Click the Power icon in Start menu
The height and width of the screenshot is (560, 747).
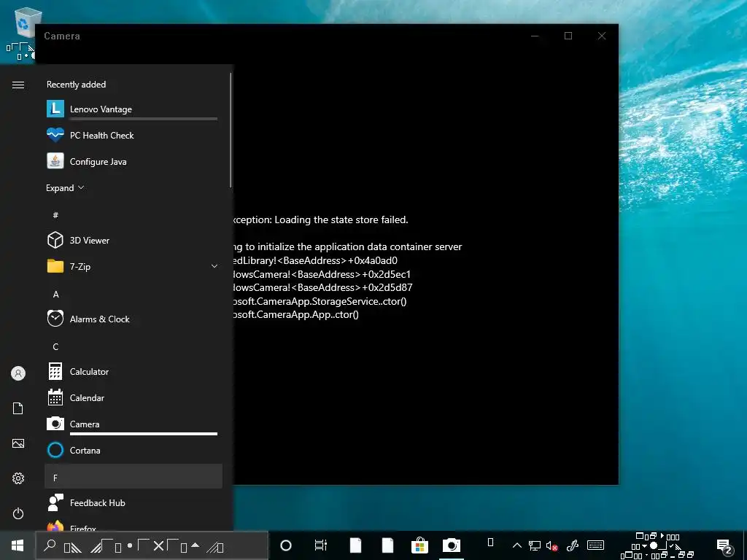(x=18, y=513)
